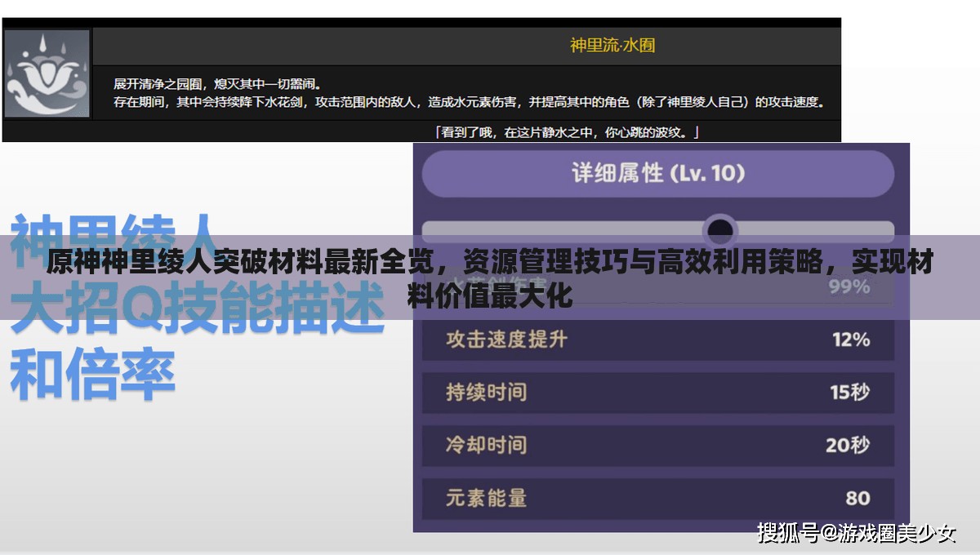Click the 攻击速度提升 stat icon row
Screen dimensions: 980x555
(x=653, y=340)
